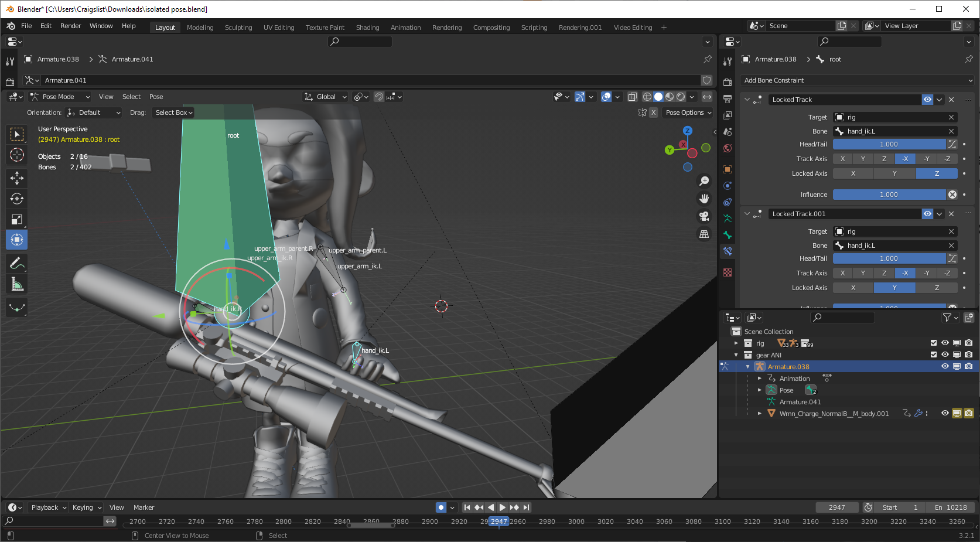The height and width of the screenshot is (542, 980).
Task: Toggle Locked Track constraint visibility eye
Action: click(927, 100)
